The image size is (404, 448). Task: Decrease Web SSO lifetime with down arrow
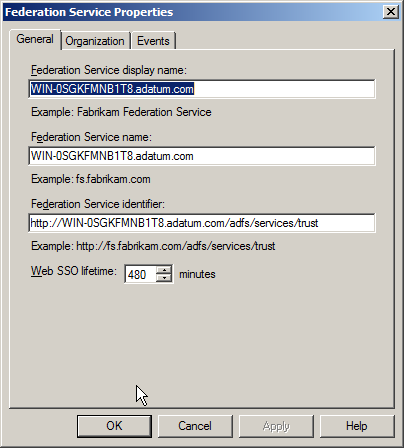[x=164, y=278]
